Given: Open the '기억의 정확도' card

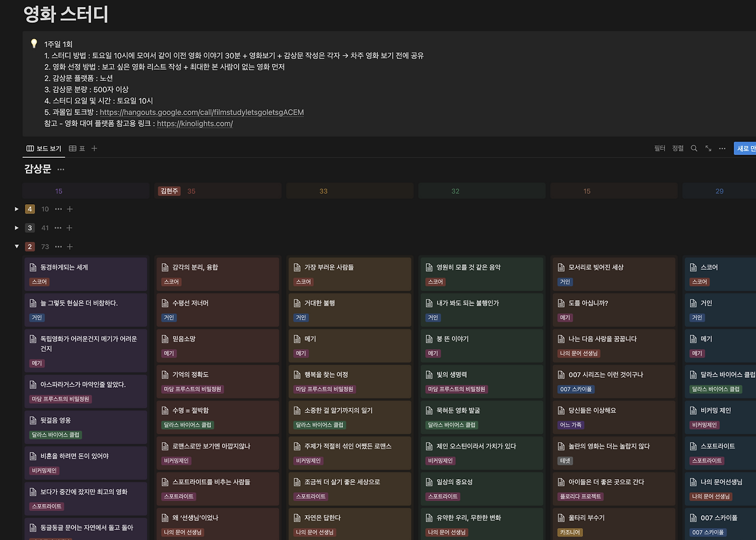Looking at the screenshot, I should tap(218, 382).
